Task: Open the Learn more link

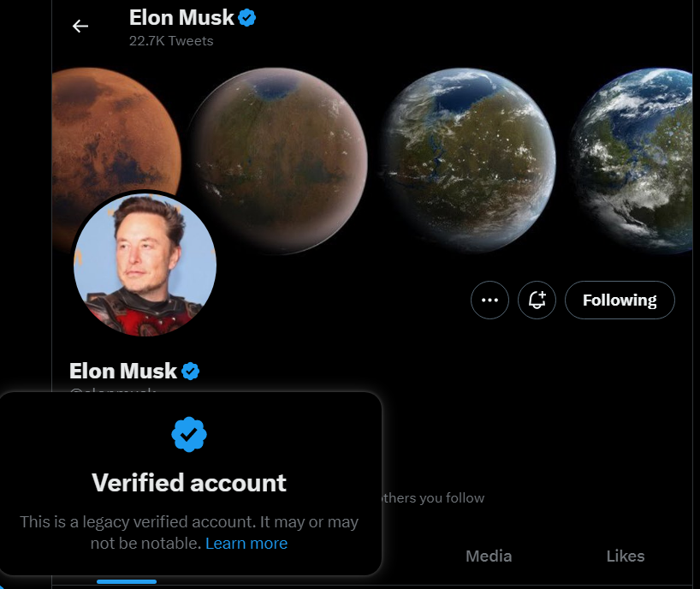Action: [x=246, y=544]
